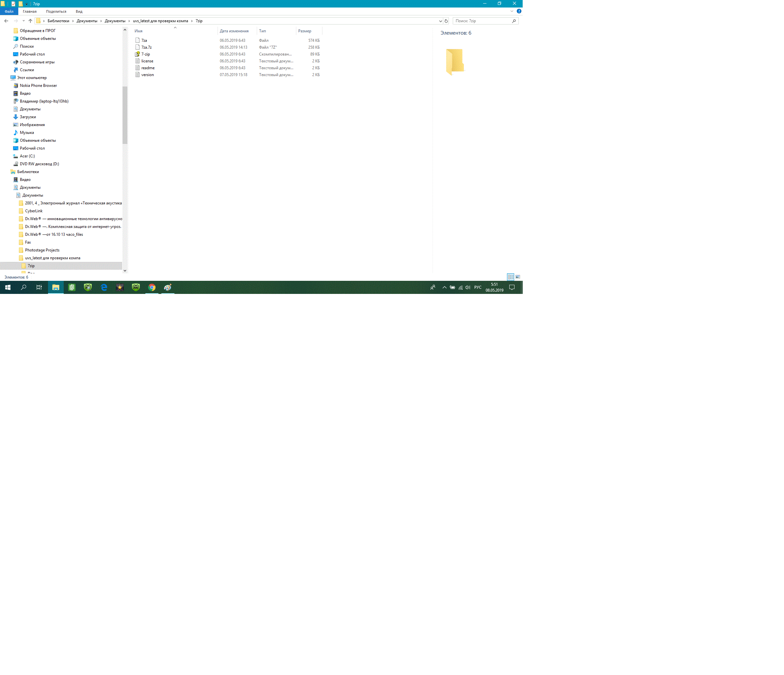Sort files by the Размер column
Screen dimensions: 784x675
(x=304, y=31)
